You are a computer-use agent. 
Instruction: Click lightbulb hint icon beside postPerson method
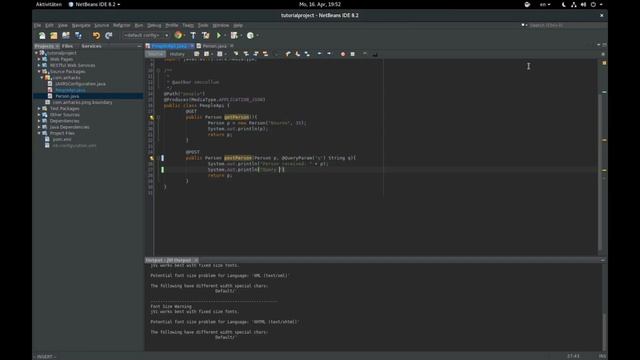(x=152, y=158)
